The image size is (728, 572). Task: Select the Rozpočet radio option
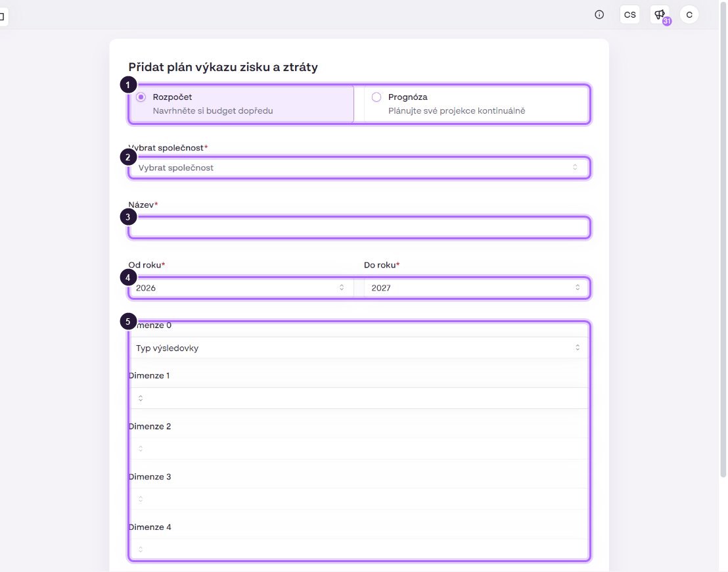point(141,97)
